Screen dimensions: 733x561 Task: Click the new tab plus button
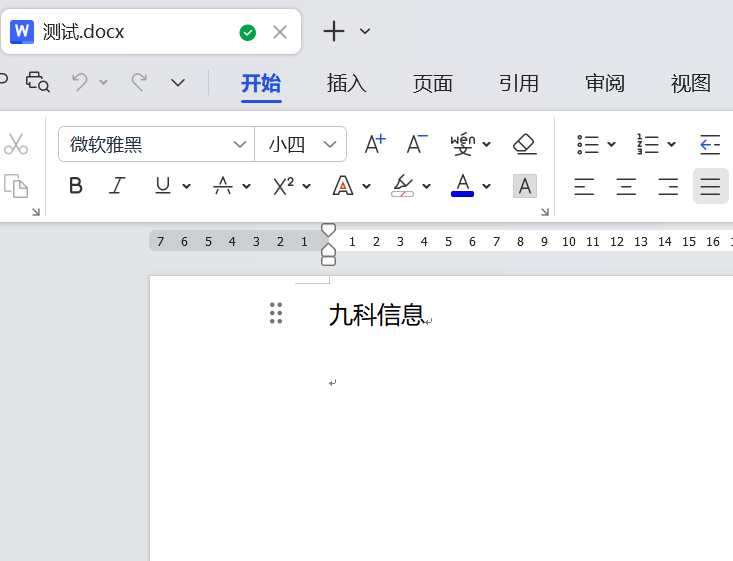(x=334, y=32)
